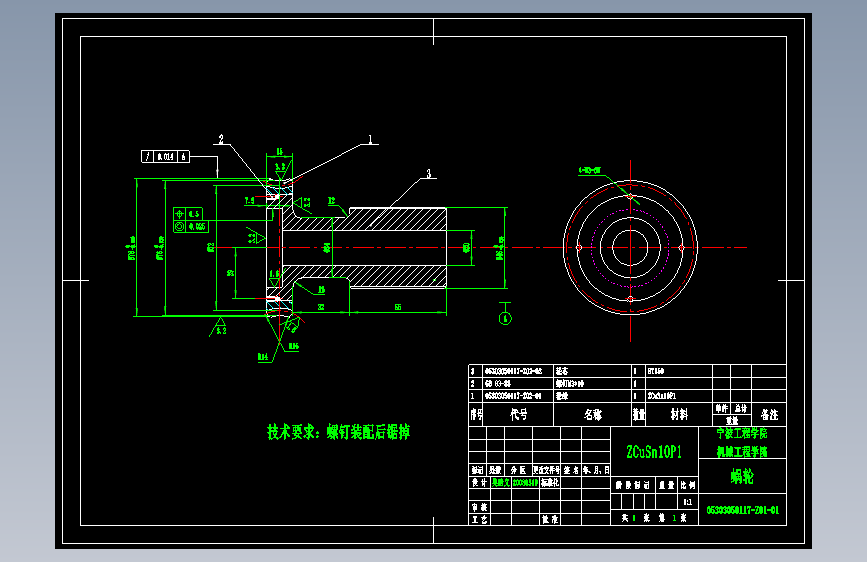
Task: Click the 分区 header cell
Action: [518, 470]
